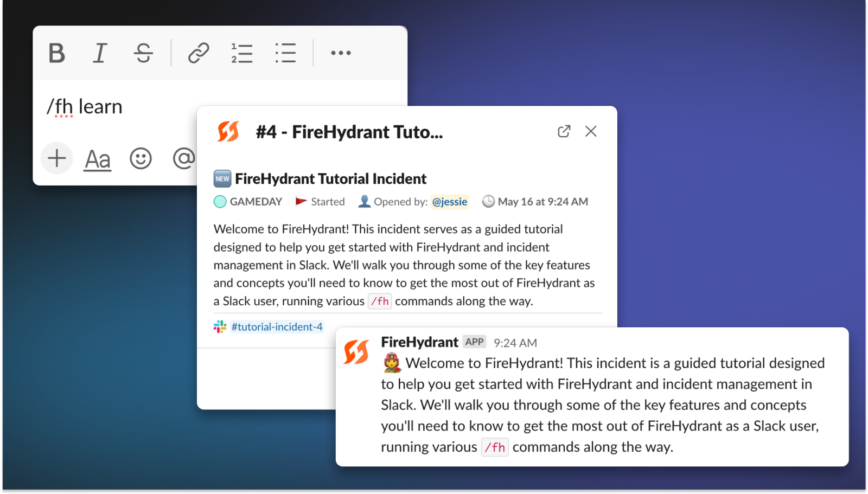Start a bulleted list
The image size is (868, 494).
point(285,53)
